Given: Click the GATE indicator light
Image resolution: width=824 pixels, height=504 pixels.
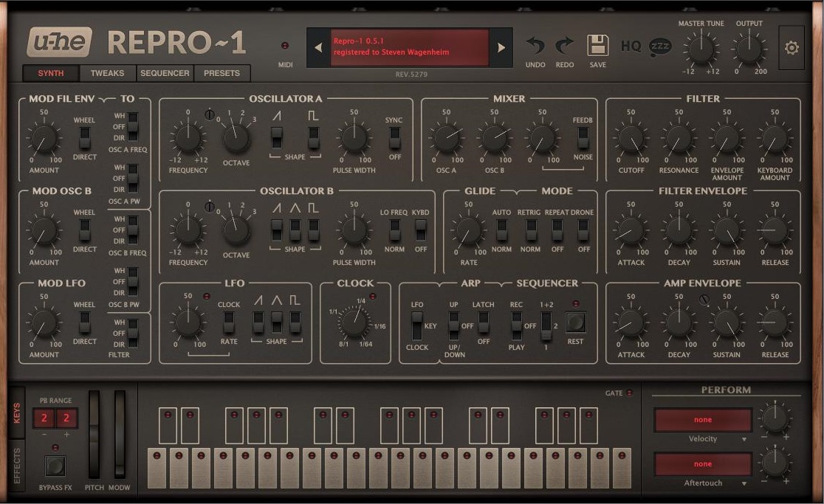Looking at the screenshot, I should point(630,393).
